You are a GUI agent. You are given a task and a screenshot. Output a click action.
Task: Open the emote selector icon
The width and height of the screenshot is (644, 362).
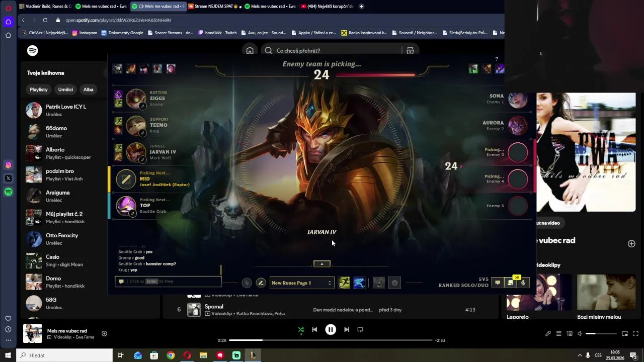pos(395,283)
